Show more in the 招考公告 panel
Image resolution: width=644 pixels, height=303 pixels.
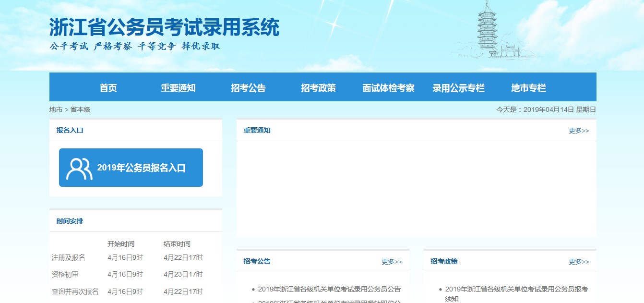[392, 262]
